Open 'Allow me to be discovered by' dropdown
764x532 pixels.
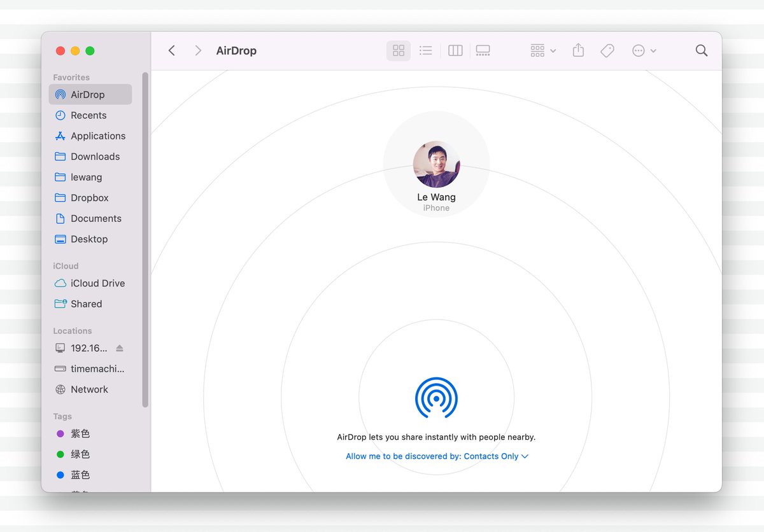tap(437, 456)
